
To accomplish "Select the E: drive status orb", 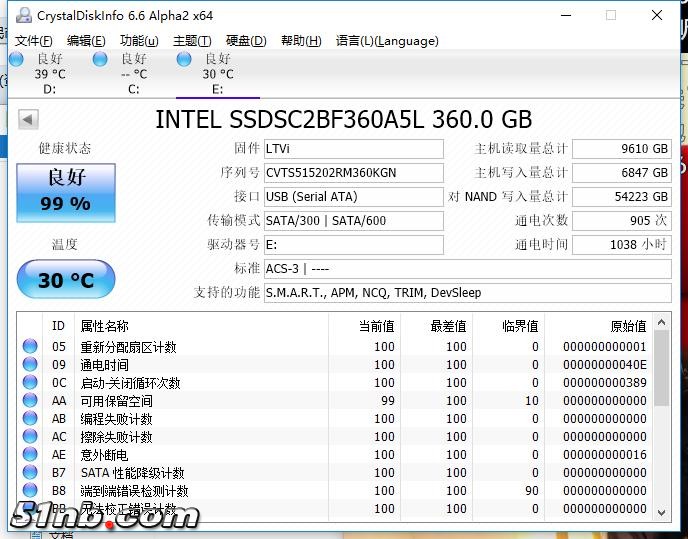I will point(184,60).
